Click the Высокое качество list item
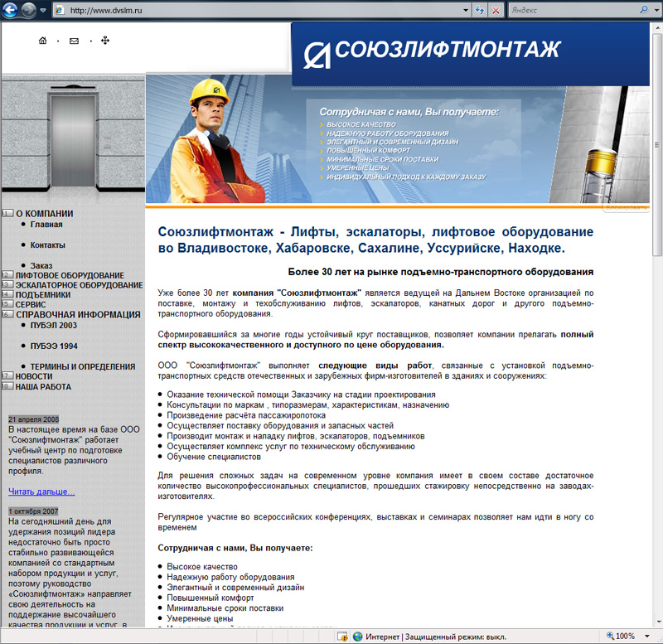The image size is (663, 644). coord(202,567)
